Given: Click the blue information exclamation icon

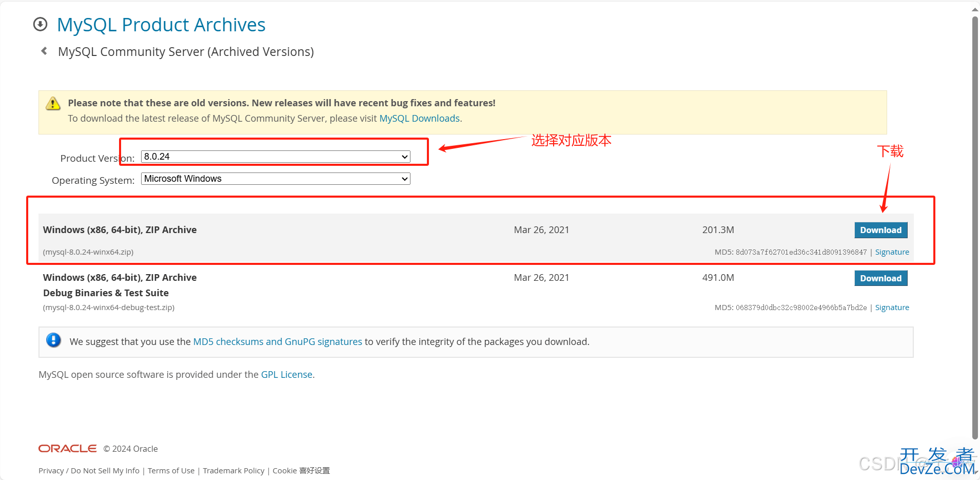Looking at the screenshot, I should tap(53, 340).
